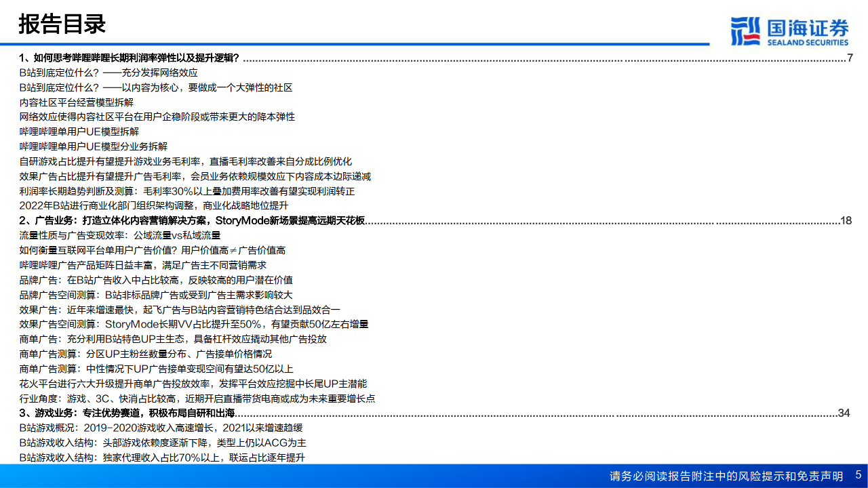Select line 商单广告测算：中性情况下UP广告接单
Screen dimensions: 868x488
pos(157,369)
